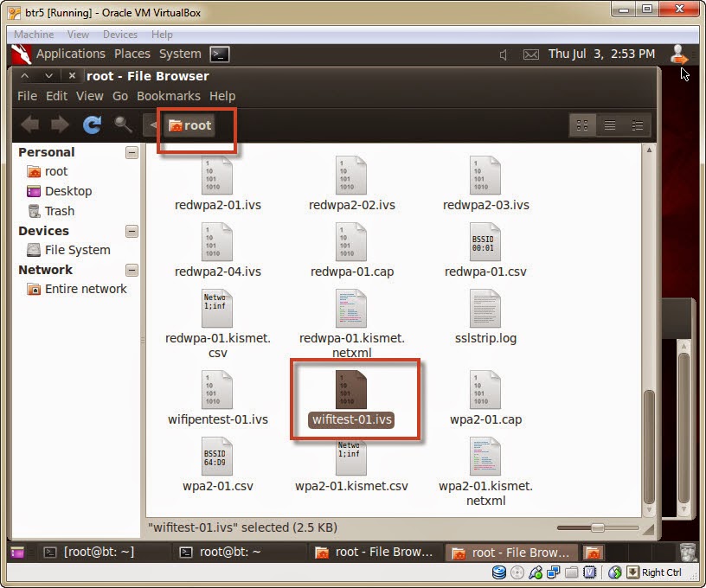Select the wpa2-01.cap file thumbnail
The width and height of the screenshot is (706, 588).
pyautogui.click(x=485, y=391)
